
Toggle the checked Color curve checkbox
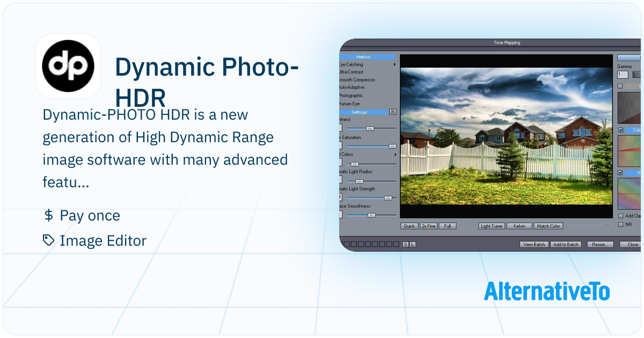pos(621,130)
